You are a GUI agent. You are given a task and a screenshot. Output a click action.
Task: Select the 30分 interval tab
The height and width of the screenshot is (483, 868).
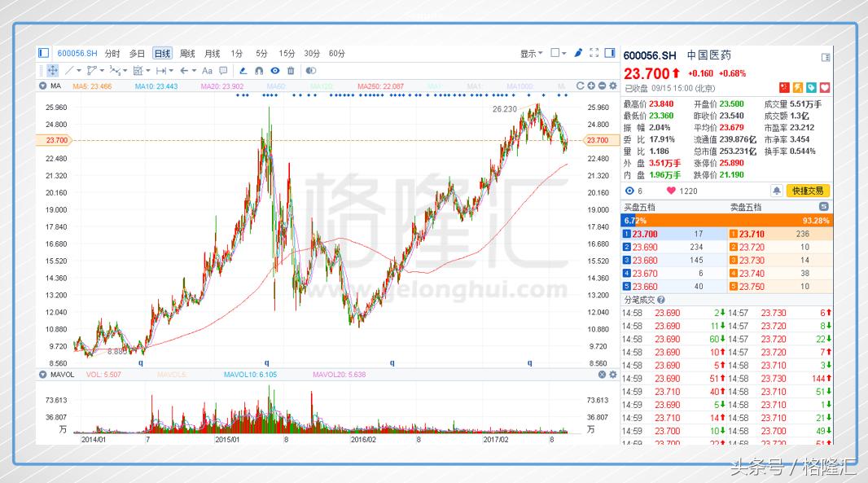tap(312, 53)
